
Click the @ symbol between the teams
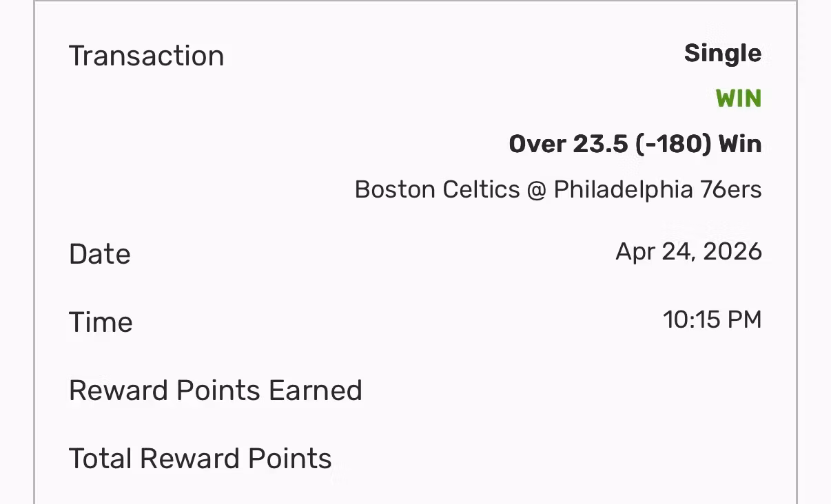point(537,189)
